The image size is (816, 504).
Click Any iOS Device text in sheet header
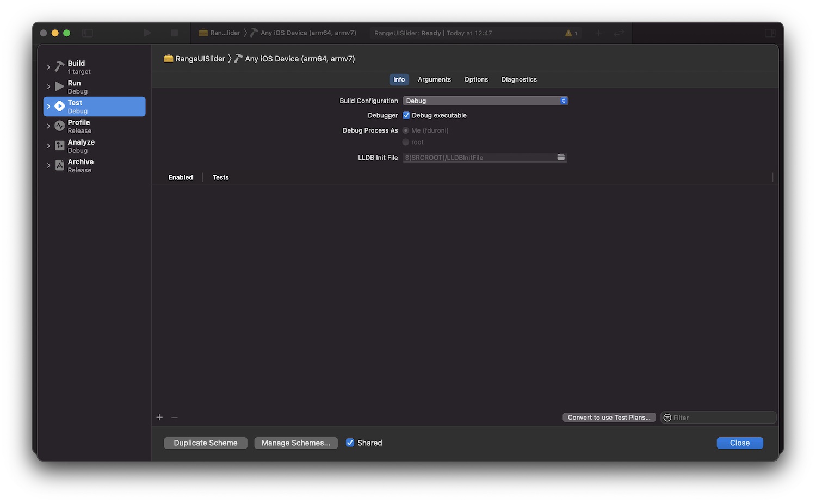300,59
